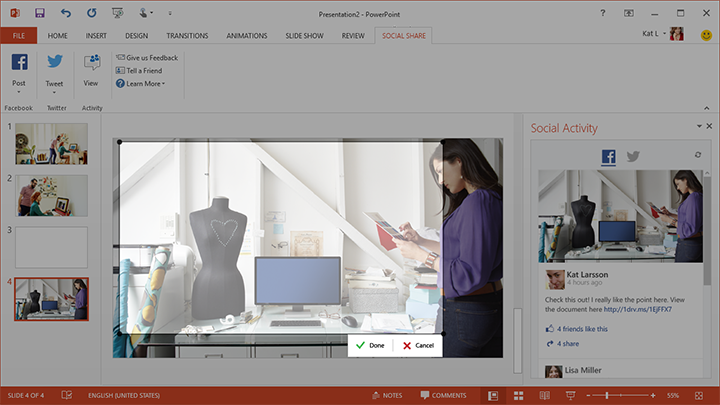Click the Twitter Tweet icon in ribbon
Viewport: 720px width, 405px height.
click(54, 63)
